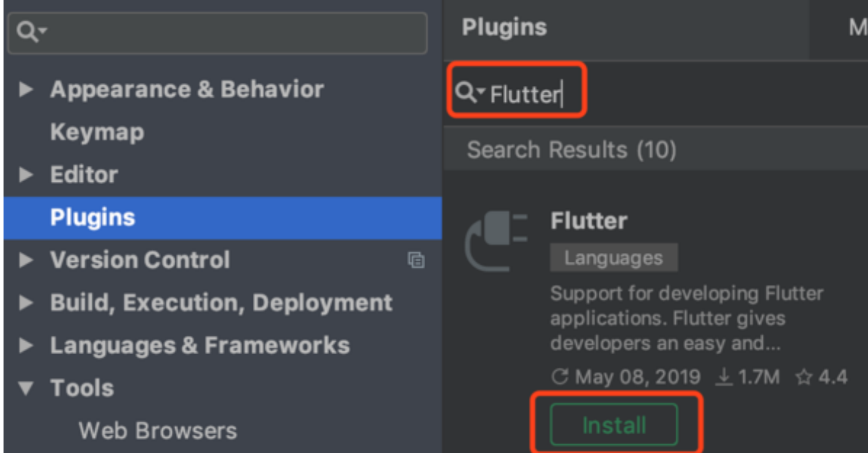The height and width of the screenshot is (453, 868).
Task: Open the Flutter plugin title
Action: (x=589, y=221)
